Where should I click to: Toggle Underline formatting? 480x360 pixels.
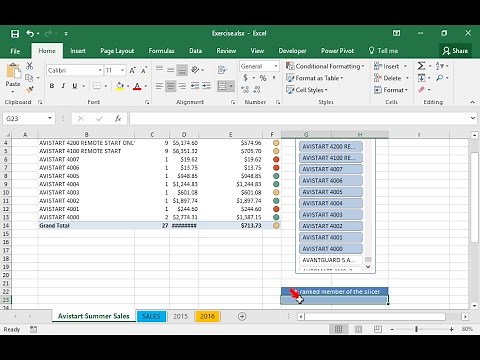pyautogui.click(x=75, y=86)
